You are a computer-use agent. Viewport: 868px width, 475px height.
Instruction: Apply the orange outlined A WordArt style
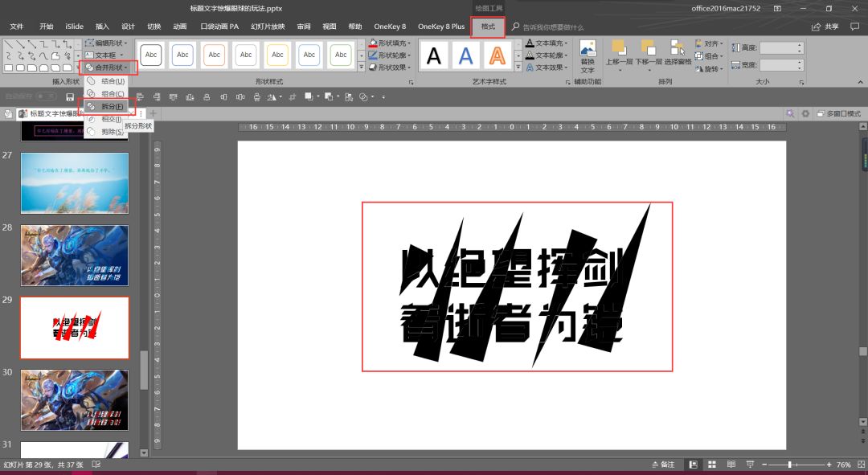click(497, 56)
